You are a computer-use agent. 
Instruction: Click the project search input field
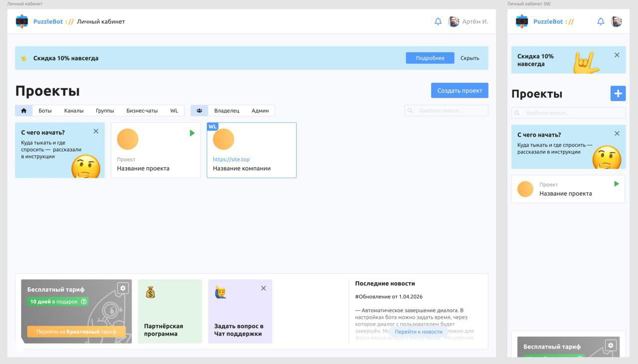click(x=446, y=111)
